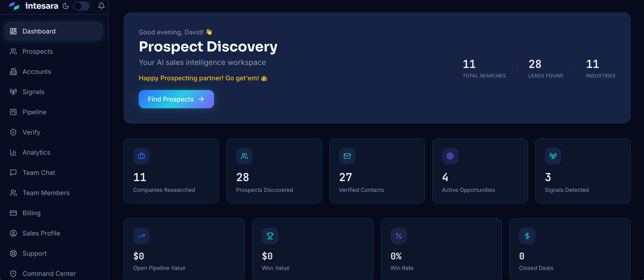Click 'Your AI sales intelligence workspace' subtitle
This screenshot has width=644, height=280.
[x=202, y=62]
